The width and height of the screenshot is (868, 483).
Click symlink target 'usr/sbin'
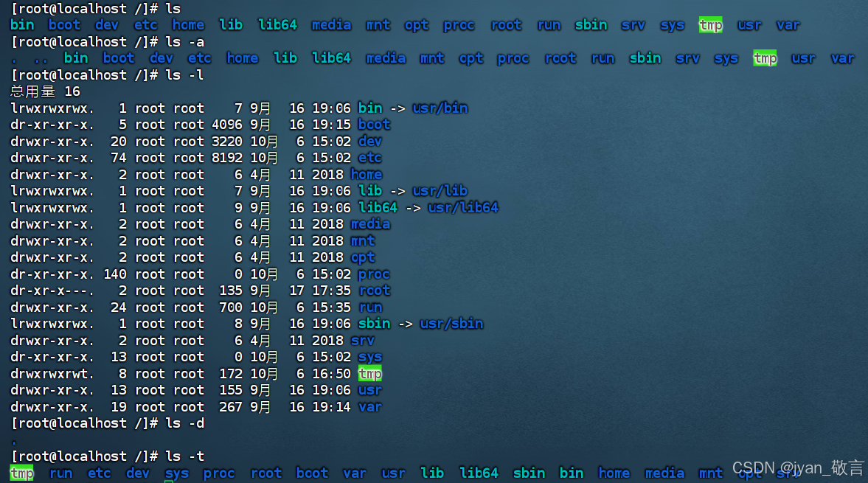pos(452,324)
